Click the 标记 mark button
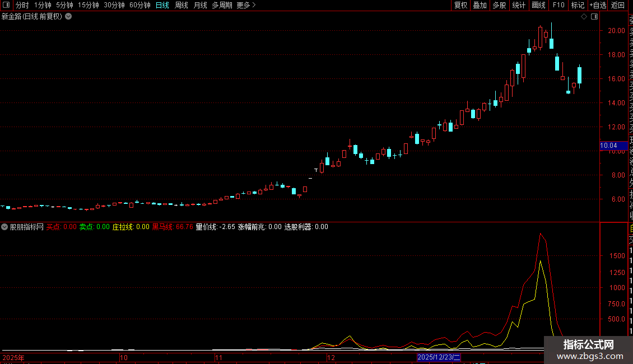The image size is (633, 364). coord(578,5)
